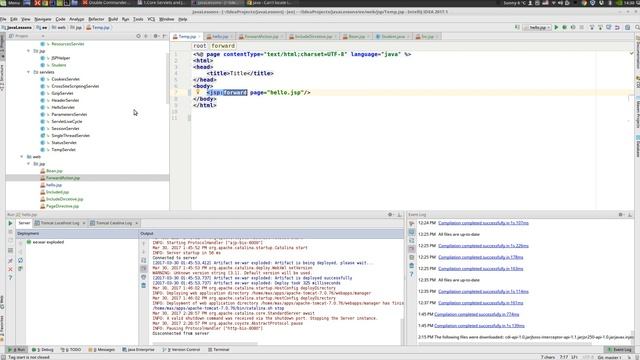Click the red close X in Run panel sidebar
Screen dimensions: 640x360
coord(11,269)
